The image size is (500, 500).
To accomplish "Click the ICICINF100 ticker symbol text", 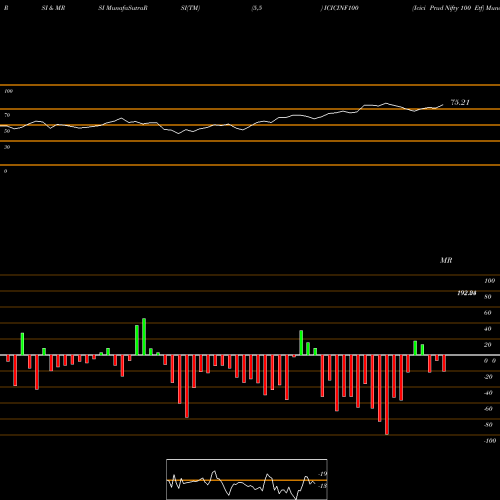I will (x=341, y=8).
